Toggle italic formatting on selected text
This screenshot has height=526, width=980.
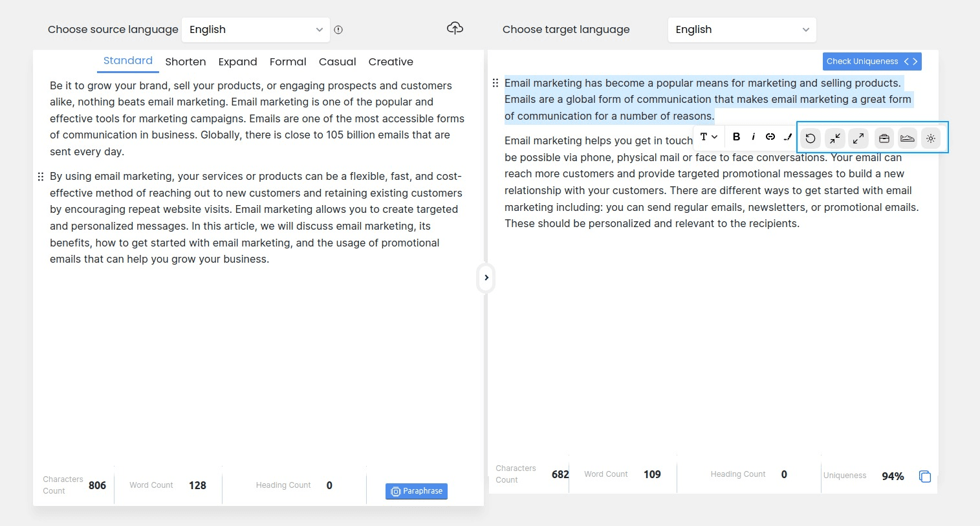tap(753, 137)
